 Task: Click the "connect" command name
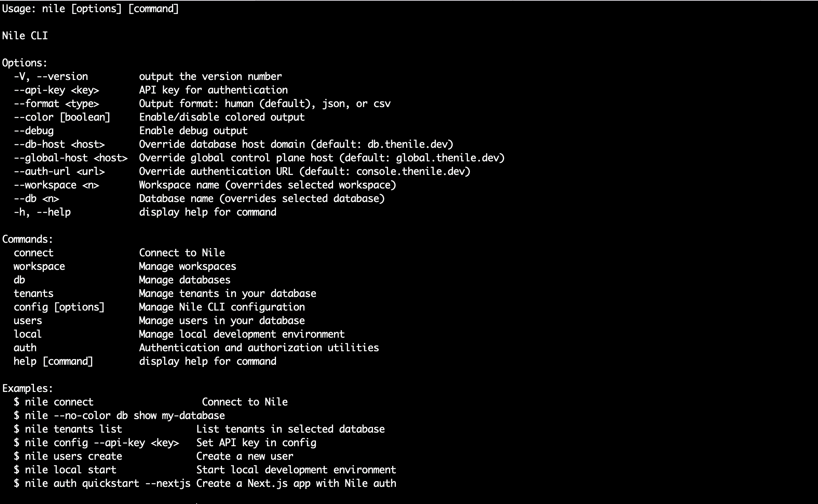click(34, 253)
